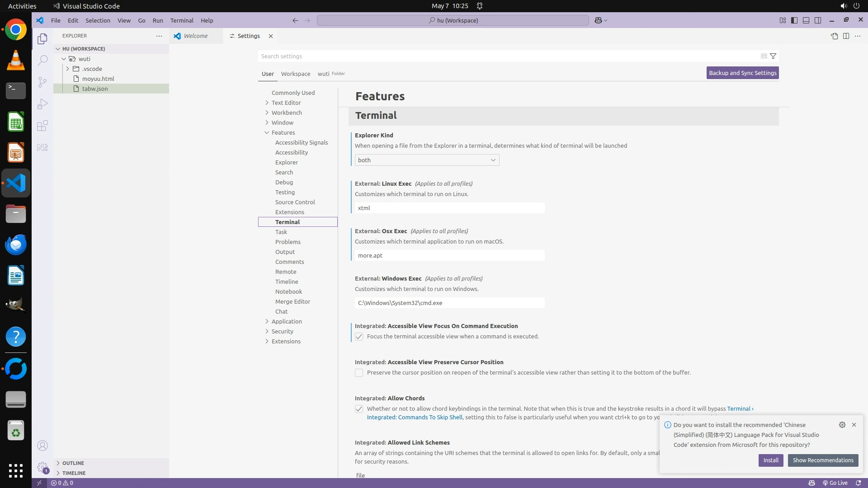Image resolution: width=868 pixels, height=488 pixels.
Task: Click the Search settings input field
Action: [x=506, y=56]
